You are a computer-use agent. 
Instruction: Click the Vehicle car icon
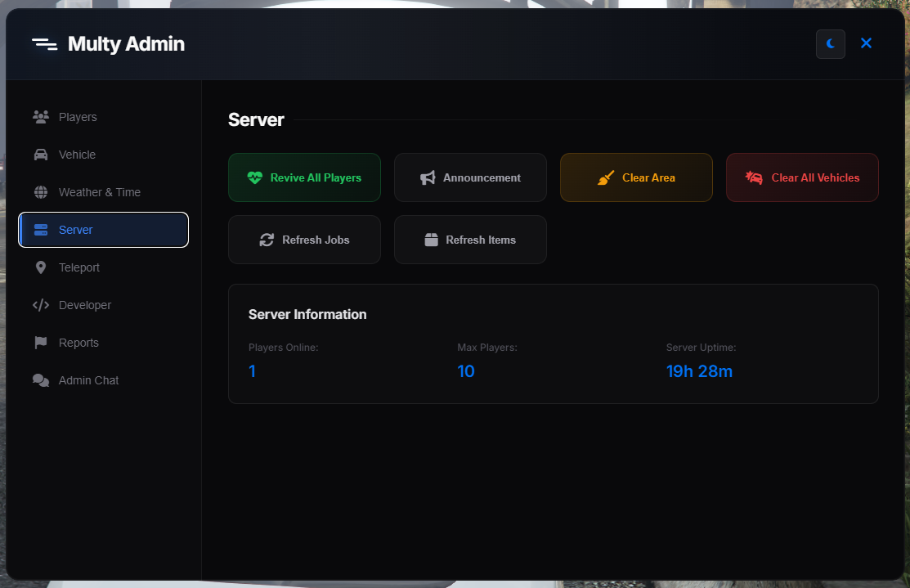click(40, 155)
